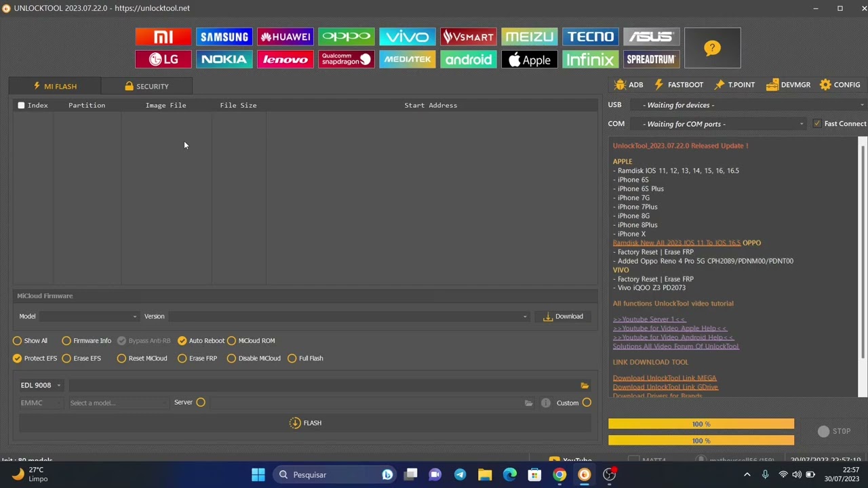Viewport: 868px width, 488px height.
Task: Open Fastboot tools
Action: click(679, 85)
